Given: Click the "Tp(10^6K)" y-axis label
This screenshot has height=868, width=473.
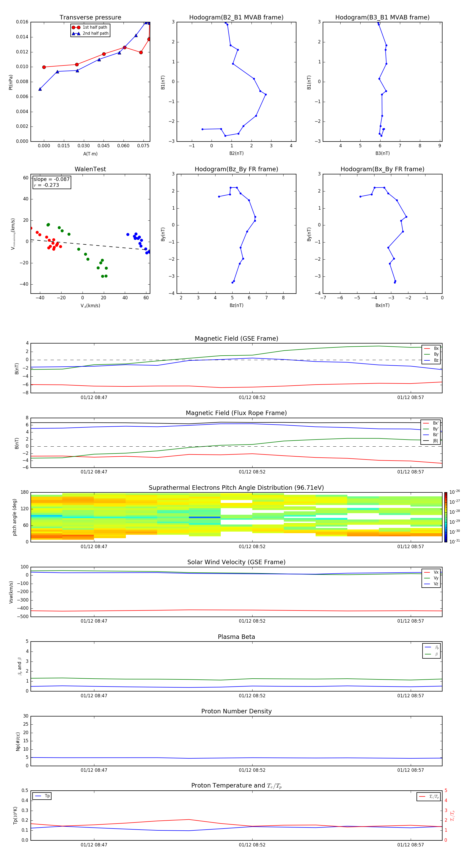Looking at the screenshot, I should (x=15, y=815).
